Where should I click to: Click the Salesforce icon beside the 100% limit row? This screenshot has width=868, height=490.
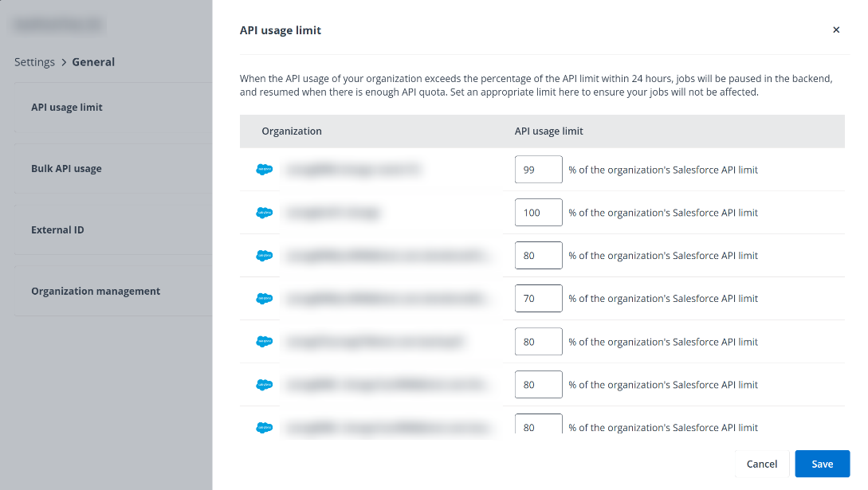point(263,212)
